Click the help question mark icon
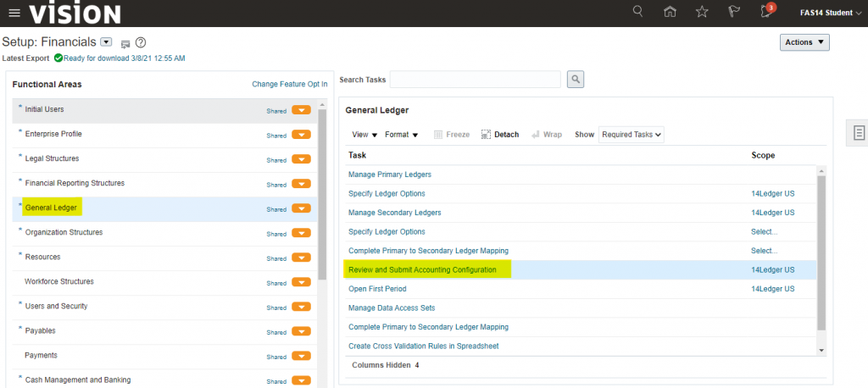 click(x=141, y=42)
